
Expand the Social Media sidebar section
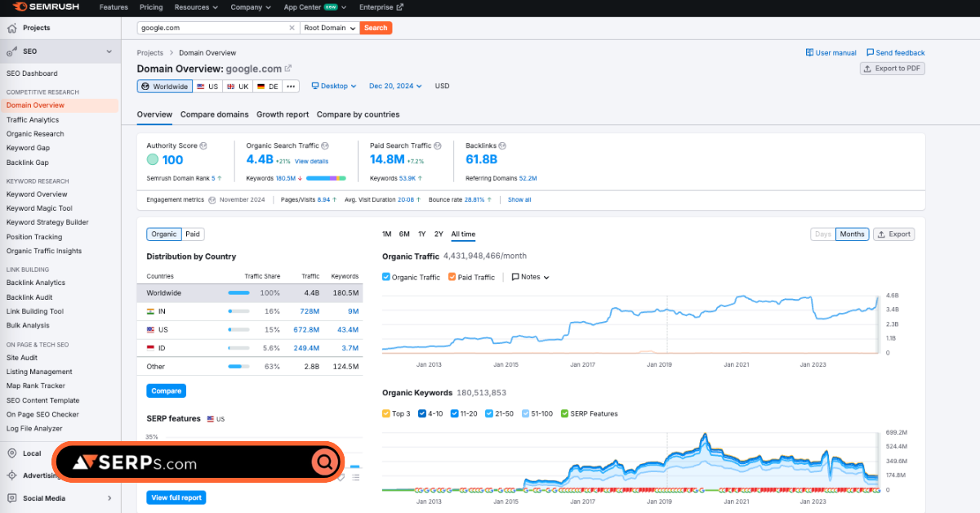pyautogui.click(x=109, y=498)
